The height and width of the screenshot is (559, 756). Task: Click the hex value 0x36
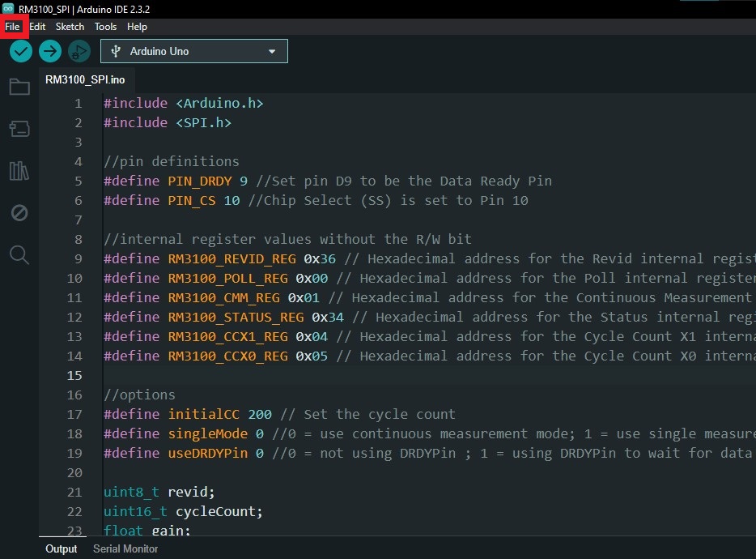[320, 258]
